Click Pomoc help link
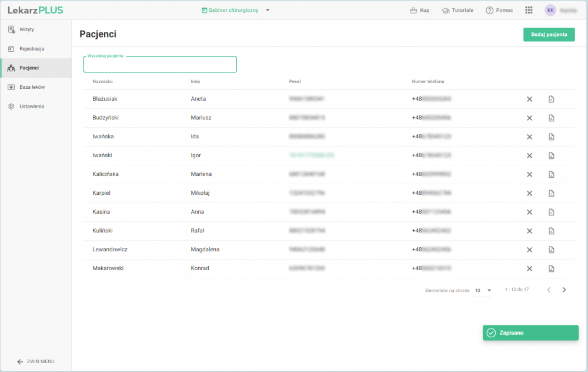 (499, 10)
